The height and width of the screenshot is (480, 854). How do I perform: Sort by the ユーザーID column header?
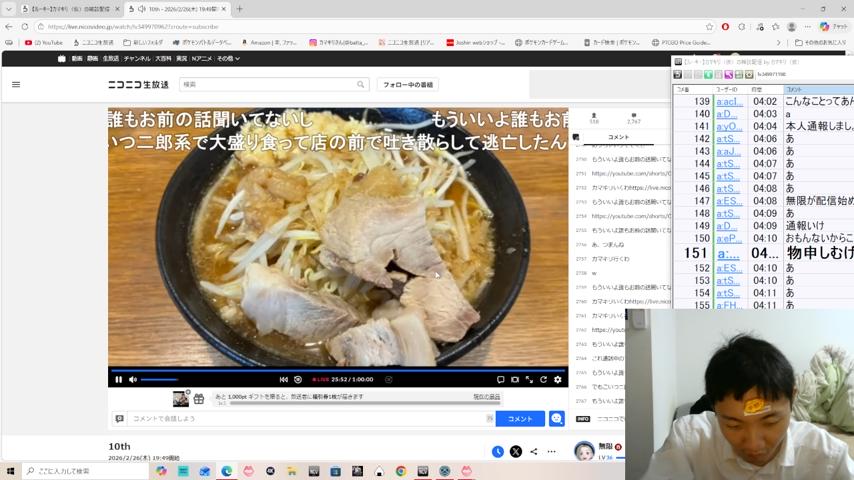click(730, 89)
